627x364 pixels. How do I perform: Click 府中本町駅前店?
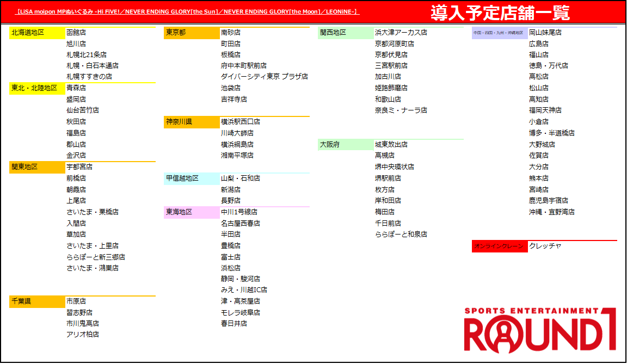click(x=244, y=65)
